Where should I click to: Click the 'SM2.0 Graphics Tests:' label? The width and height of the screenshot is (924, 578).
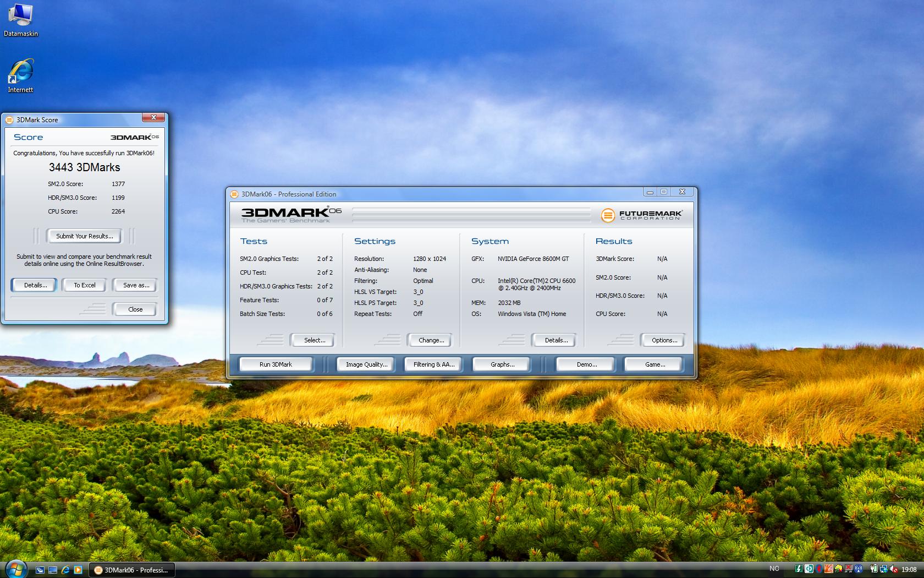click(269, 259)
